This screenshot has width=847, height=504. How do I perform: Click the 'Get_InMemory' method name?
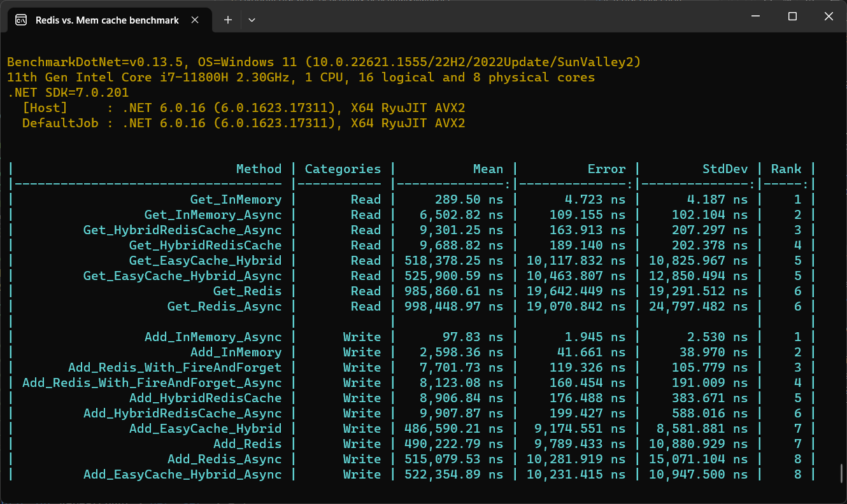point(236,199)
